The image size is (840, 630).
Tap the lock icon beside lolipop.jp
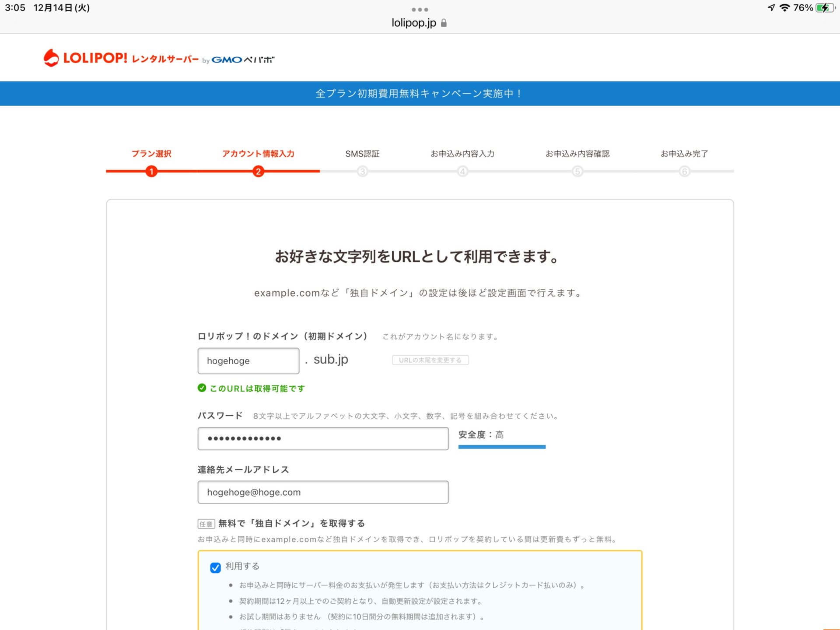pyautogui.click(x=444, y=23)
